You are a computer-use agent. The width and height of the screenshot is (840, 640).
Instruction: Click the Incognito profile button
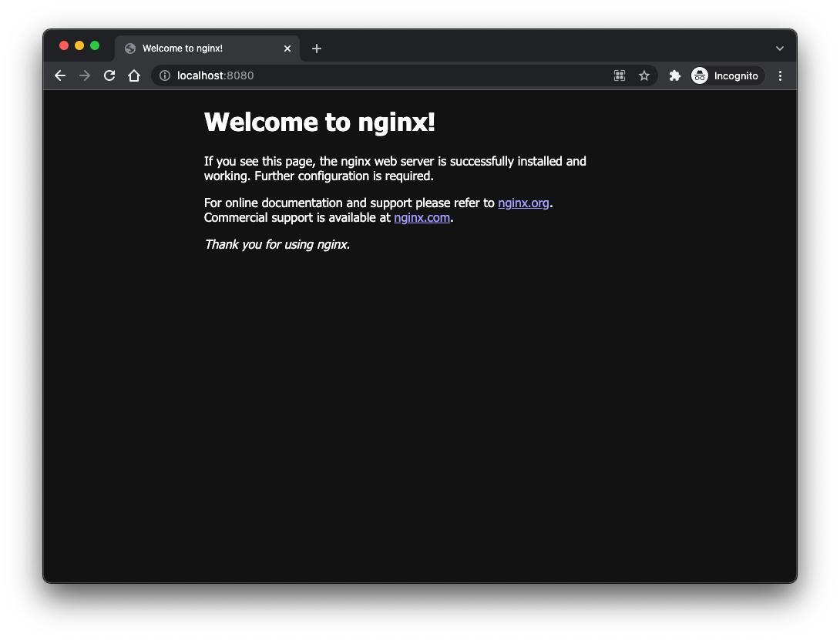coord(727,75)
